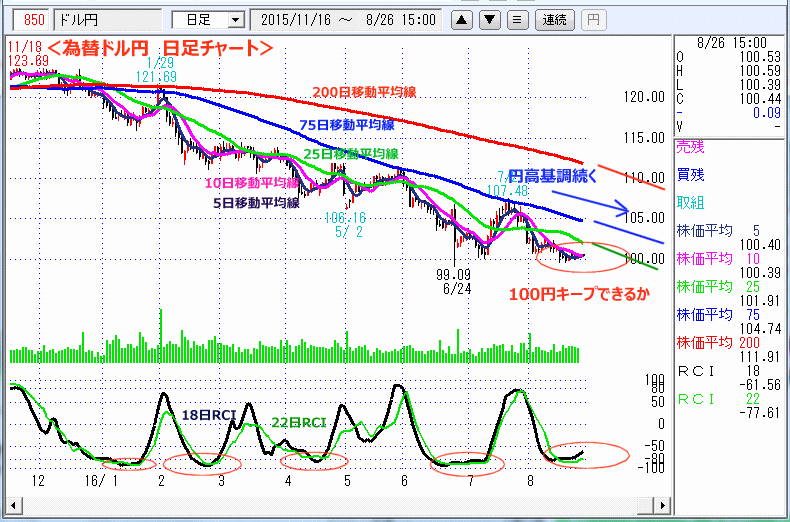Select the 取組 legend label
The image size is (790, 522).
(x=691, y=201)
